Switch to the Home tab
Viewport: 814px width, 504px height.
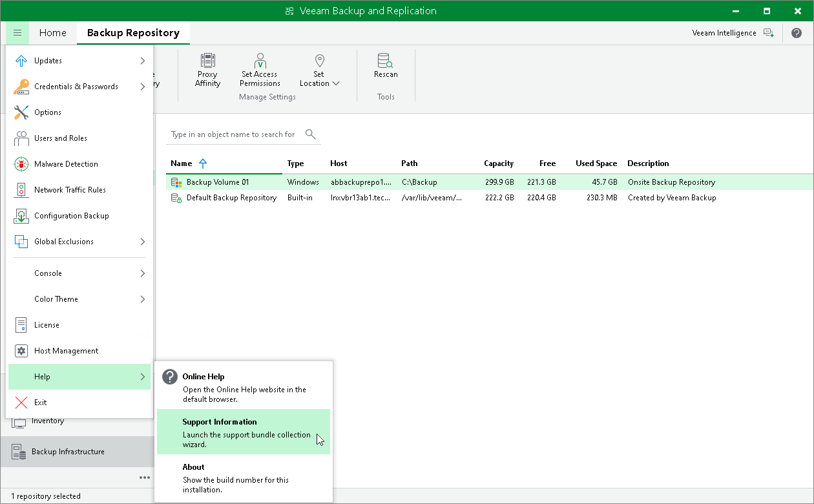pos(52,33)
